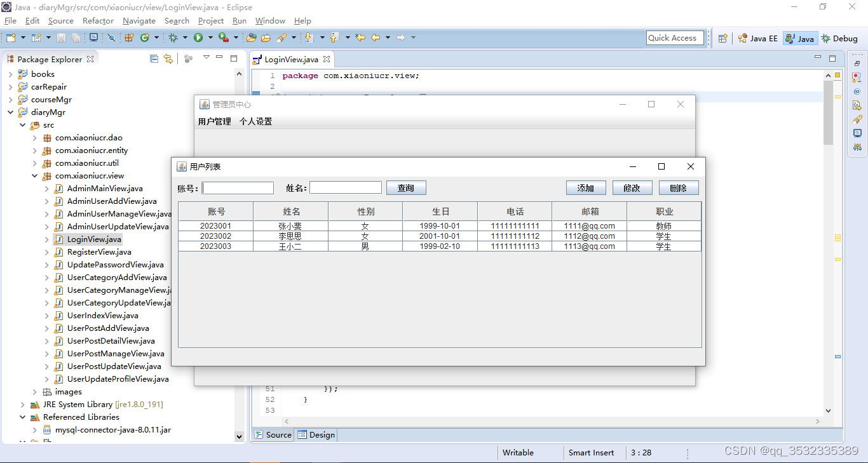Click the Quick Access search box
This screenshot has width=868, height=463.
click(675, 38)
